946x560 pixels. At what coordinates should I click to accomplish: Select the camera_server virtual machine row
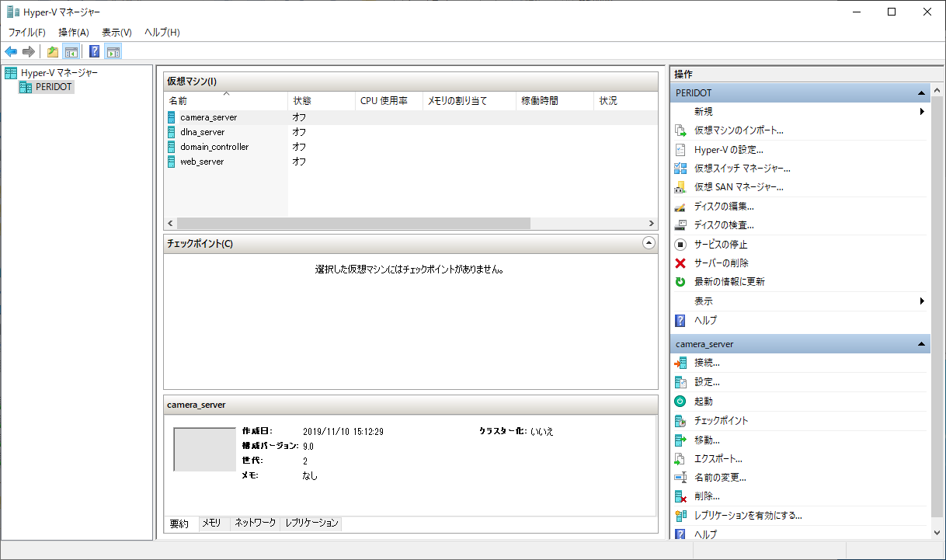pos(411,117)
